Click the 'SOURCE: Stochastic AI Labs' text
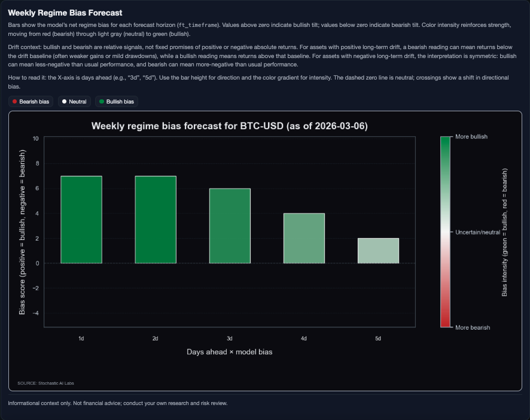This screenshot has width=530, height=420. pos(45,383)
